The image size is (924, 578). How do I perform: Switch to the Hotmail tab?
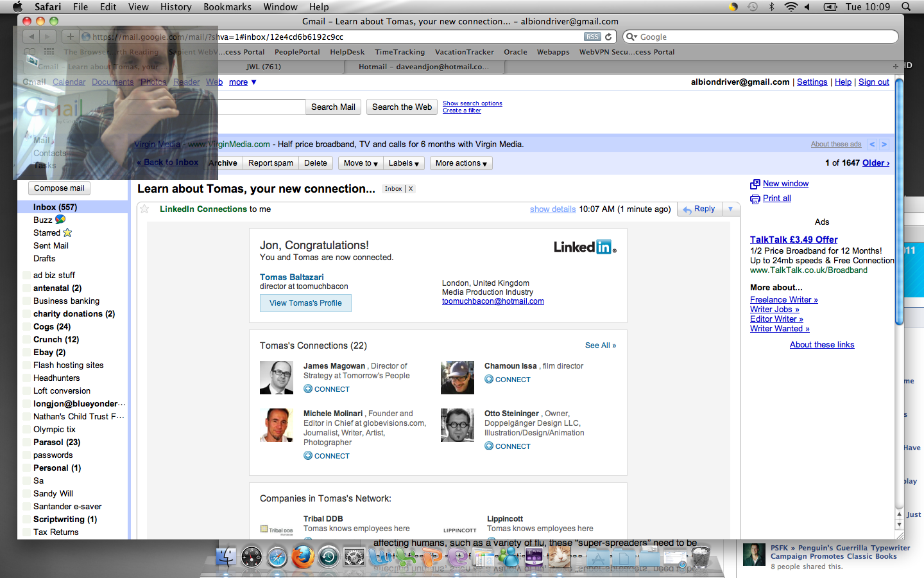click(x=424, y=67)
